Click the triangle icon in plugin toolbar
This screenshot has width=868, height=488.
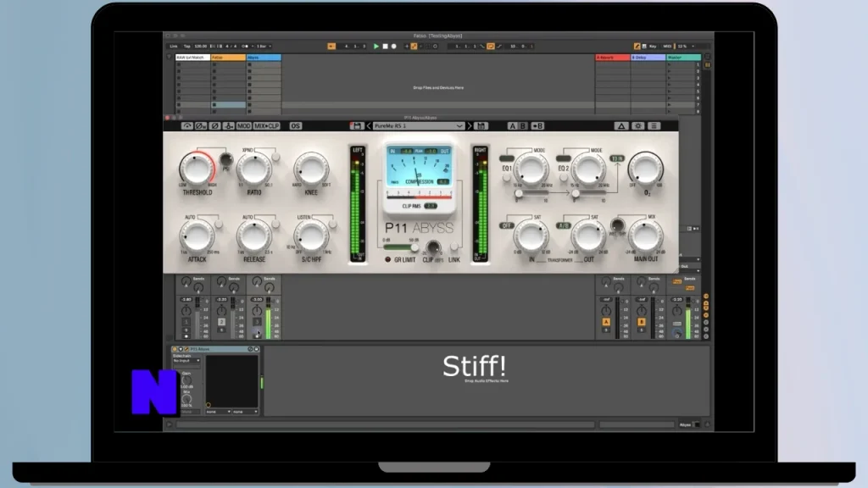coord(621,126)
